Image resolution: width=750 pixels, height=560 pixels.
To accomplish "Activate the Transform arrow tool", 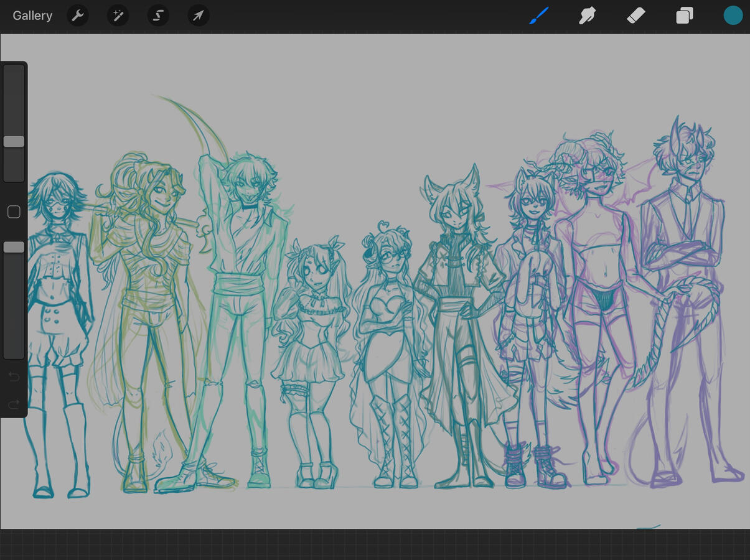I will click(x=198, y=16).
